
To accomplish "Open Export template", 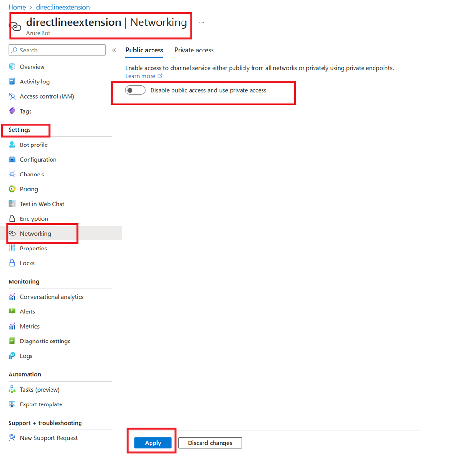I will 41,404.
